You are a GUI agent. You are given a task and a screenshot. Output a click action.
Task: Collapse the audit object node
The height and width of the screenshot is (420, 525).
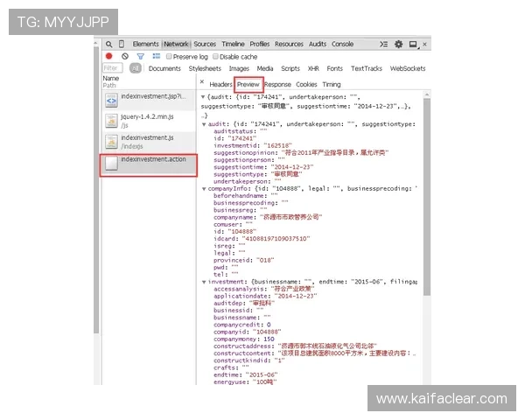[204, 124]
